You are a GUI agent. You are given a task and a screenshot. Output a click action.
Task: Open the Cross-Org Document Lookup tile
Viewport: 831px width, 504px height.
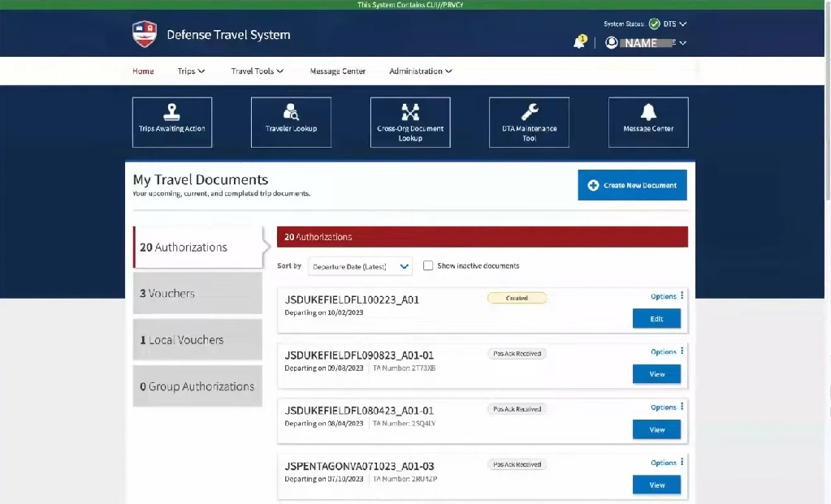point(410,123)
